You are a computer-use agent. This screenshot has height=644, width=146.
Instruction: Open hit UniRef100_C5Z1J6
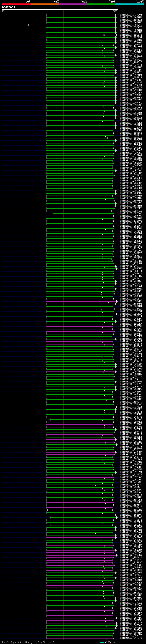tap(131, 120)
